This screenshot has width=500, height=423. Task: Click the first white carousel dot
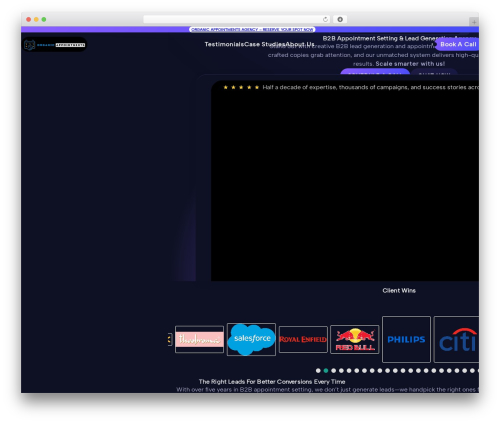pyautogui.click(x=318, y=371)
